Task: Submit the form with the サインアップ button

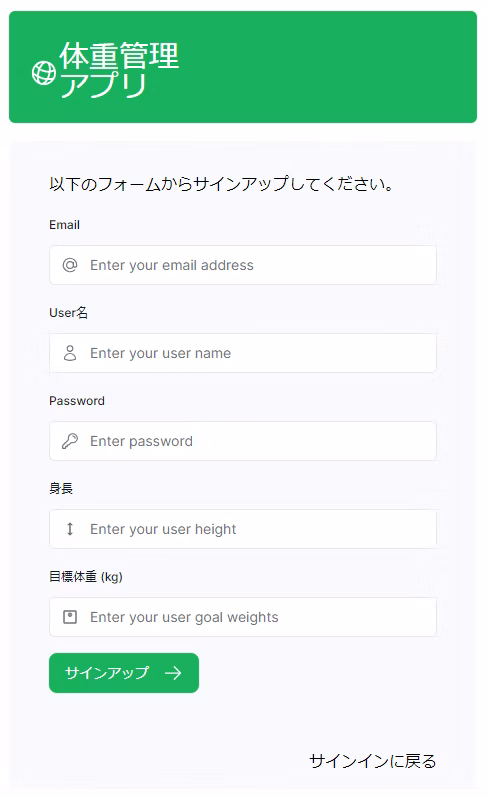Action: (x=124, y=673)
